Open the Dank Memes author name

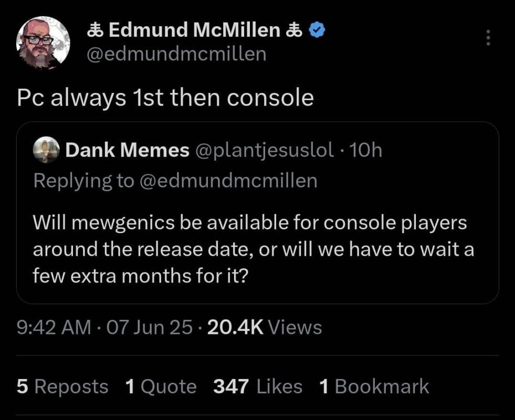pyautogui.click(x=127, y=151)
